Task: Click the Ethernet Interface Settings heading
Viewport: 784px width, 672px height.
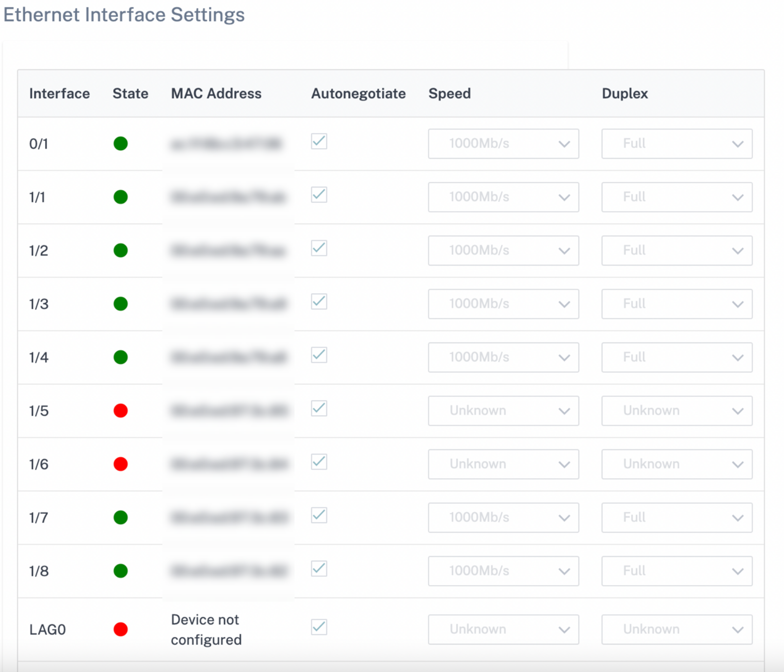Action: pos(124,15)
